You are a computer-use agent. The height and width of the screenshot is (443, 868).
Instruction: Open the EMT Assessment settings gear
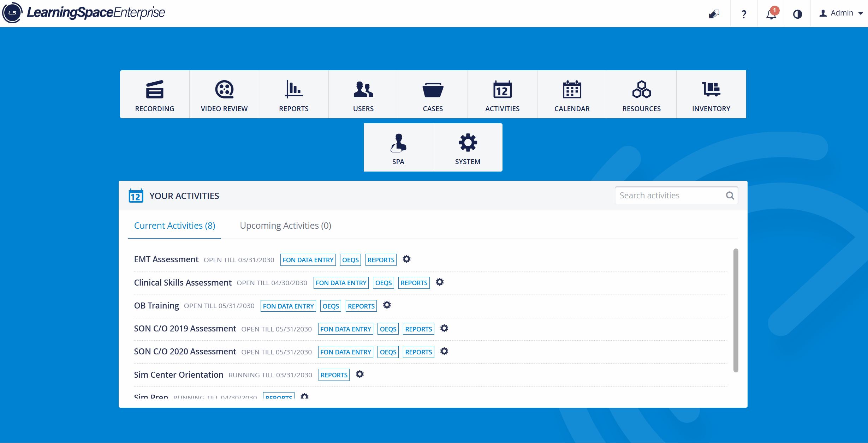[407, 259]
